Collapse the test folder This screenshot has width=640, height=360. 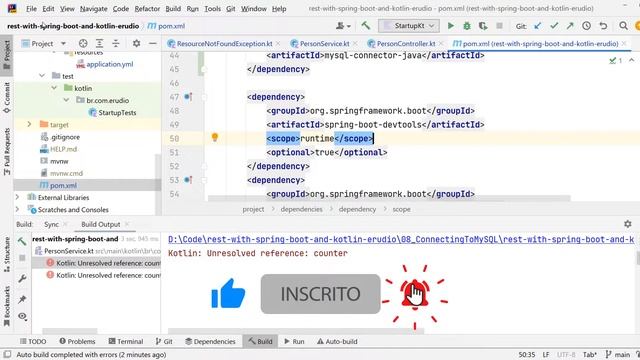tap(42, 76)
